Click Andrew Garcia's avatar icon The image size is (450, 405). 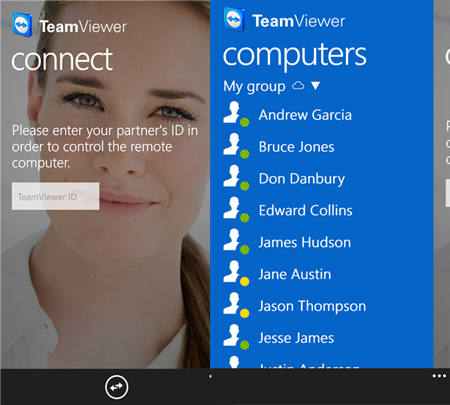[x=236, y=114]
